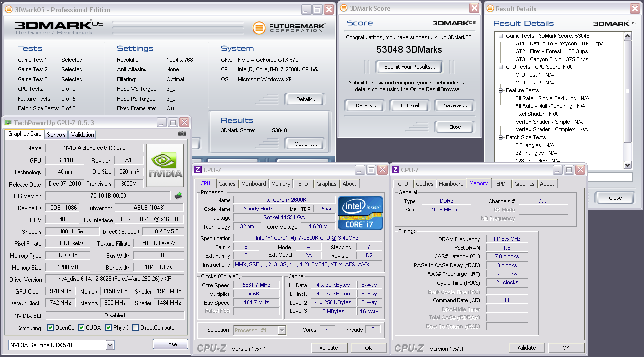Viewport: 644px width, 357px height.
Task: Click the right CPU-Z window title icon
Action: click(x=395, y=169)
